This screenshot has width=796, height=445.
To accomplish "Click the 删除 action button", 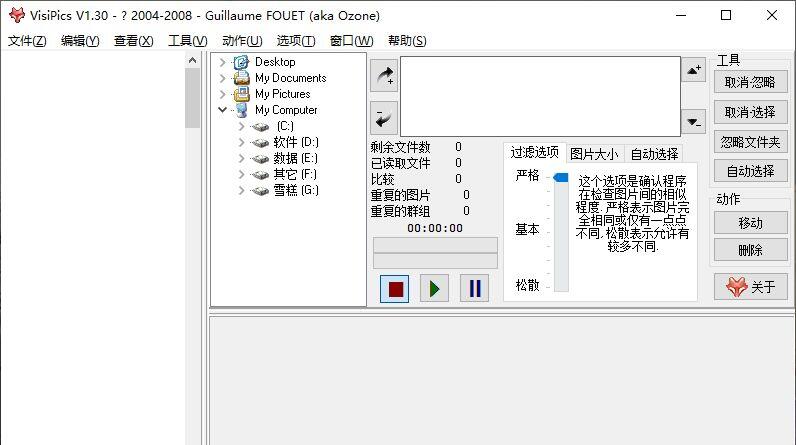I will [750, 250].
